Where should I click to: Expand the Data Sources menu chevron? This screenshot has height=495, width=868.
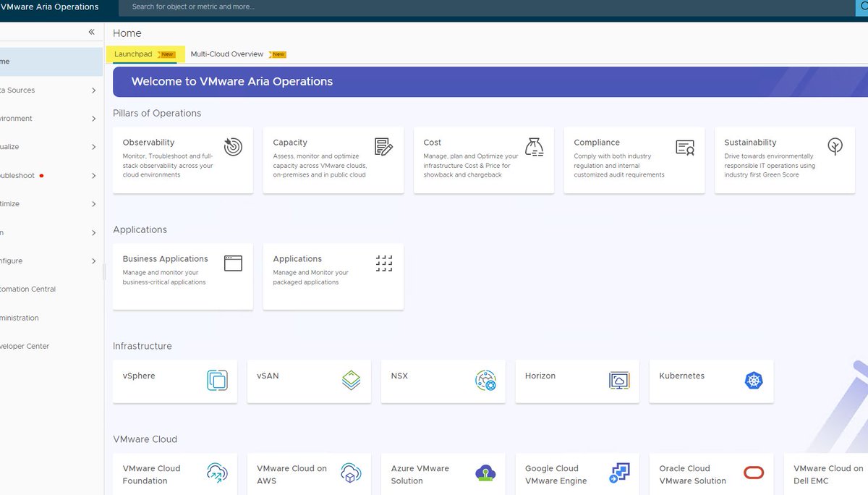(x=94, y=90)
